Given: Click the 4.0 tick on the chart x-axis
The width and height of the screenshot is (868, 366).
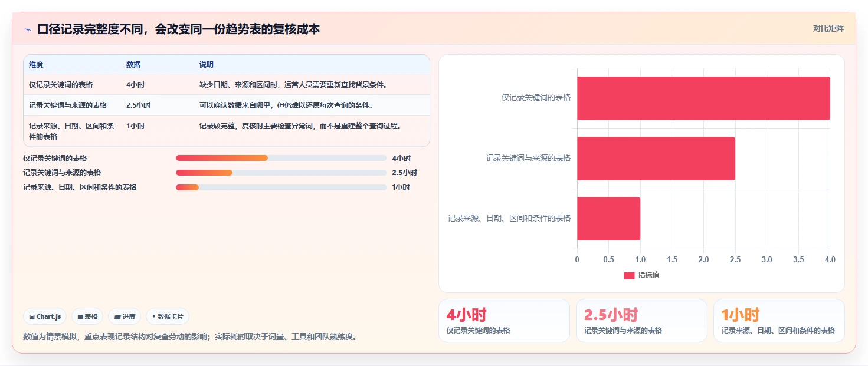Looking at the screenshot, I should [830, 259].
